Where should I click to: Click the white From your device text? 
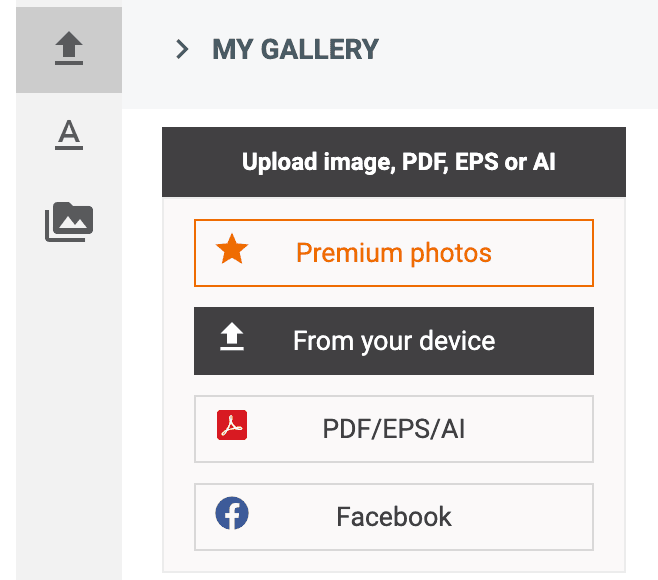pos(394,341)
